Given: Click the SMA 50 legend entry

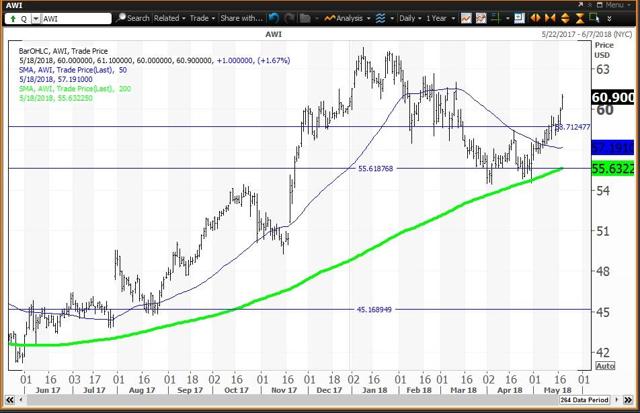Looking at the screenshot, I should (73, 70).
